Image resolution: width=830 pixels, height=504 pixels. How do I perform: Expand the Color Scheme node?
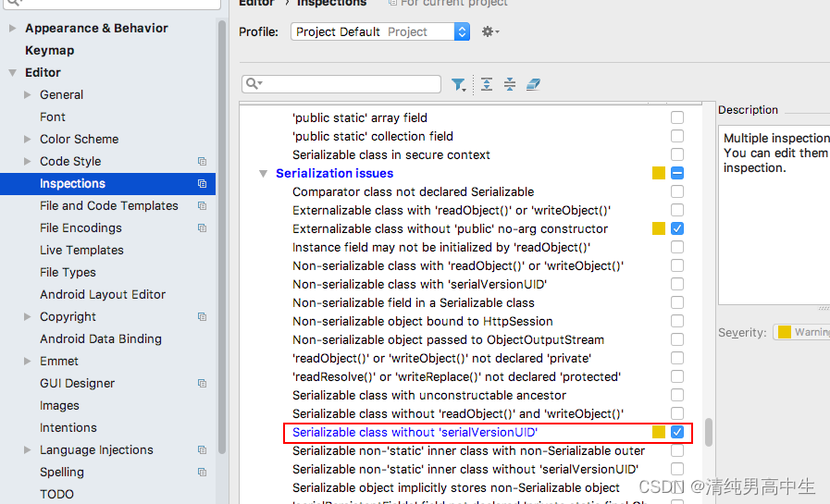[28, 139]
